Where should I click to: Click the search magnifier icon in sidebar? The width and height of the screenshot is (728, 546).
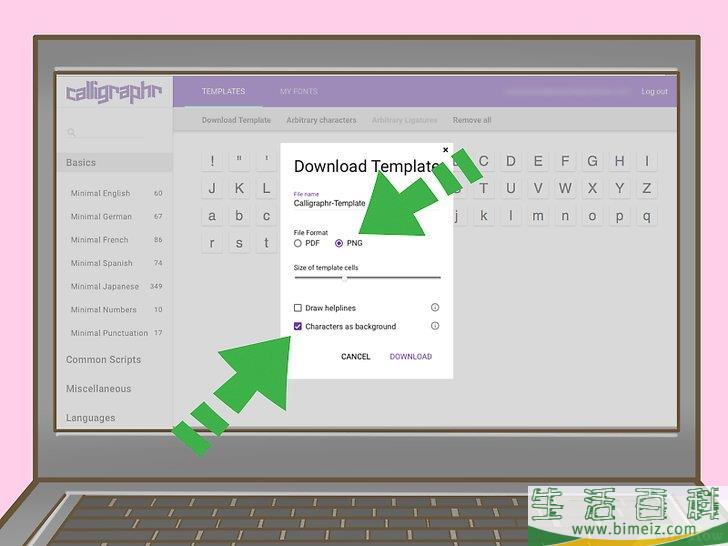coord(71,133)
